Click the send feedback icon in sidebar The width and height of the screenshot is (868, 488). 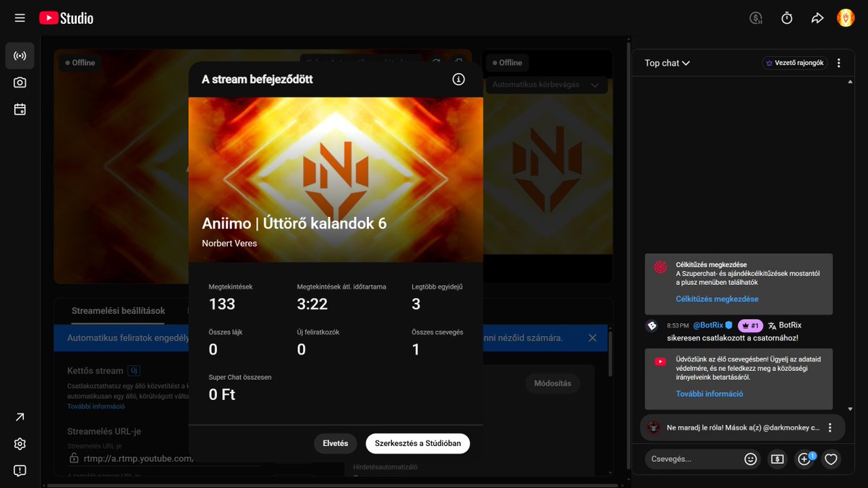coord(20,471)
